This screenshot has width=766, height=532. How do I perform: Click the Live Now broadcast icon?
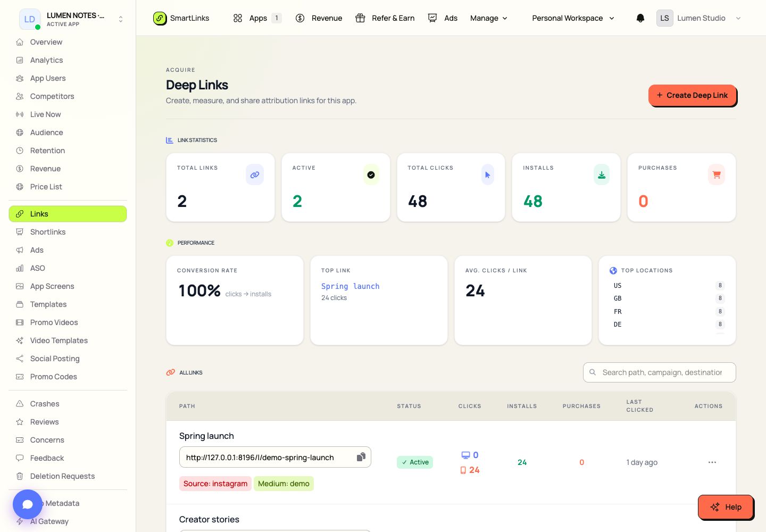click(20, 114)
